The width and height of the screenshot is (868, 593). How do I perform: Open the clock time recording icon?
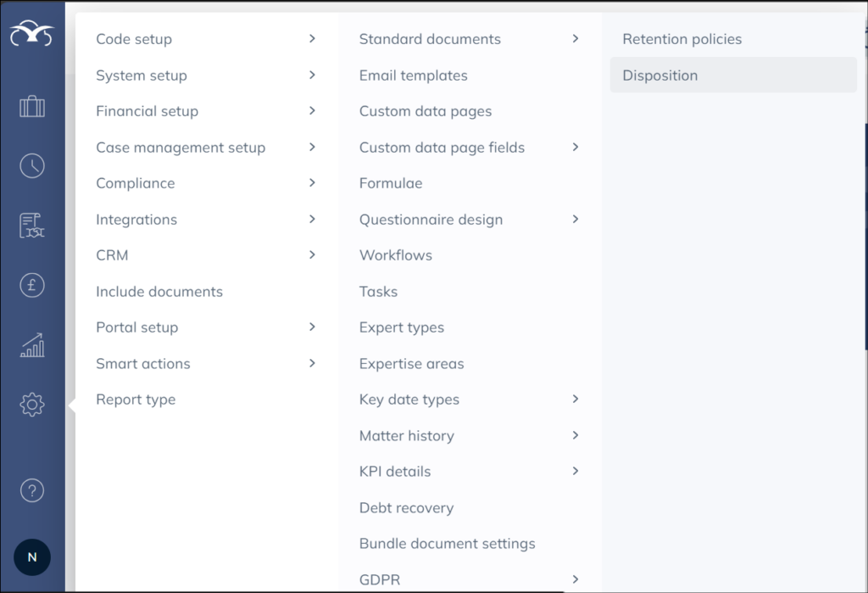tap(32, 165)
